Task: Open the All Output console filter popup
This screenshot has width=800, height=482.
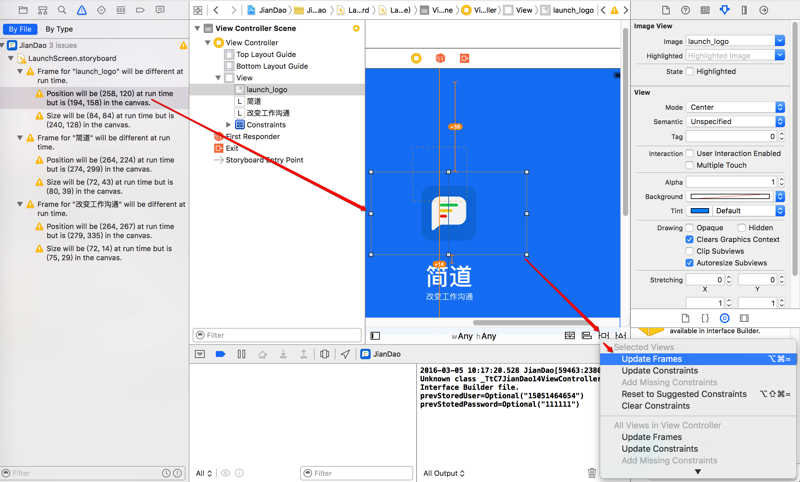Action: coord(444,473)
